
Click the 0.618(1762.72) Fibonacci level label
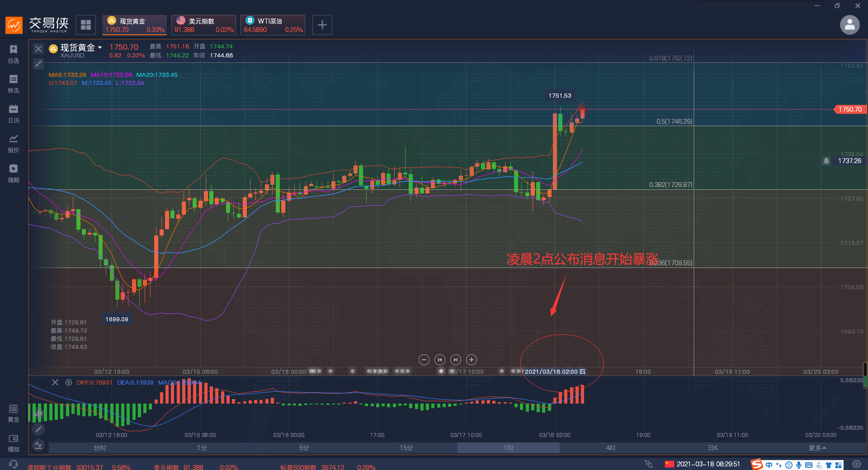click(x=670, y=58)
